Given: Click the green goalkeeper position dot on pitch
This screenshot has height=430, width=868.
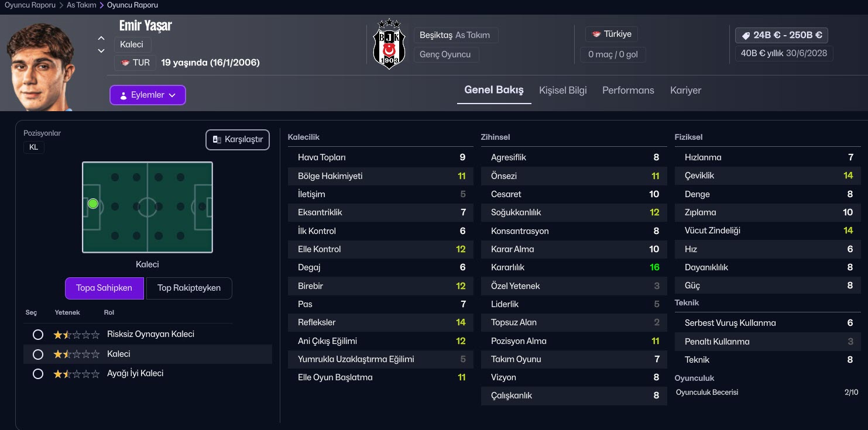Looking at the screenshot, I should (93, 204).
